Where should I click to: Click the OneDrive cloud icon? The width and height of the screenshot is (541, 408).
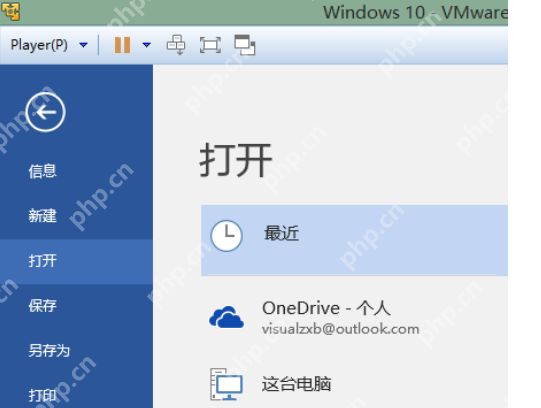click(226, 317)
